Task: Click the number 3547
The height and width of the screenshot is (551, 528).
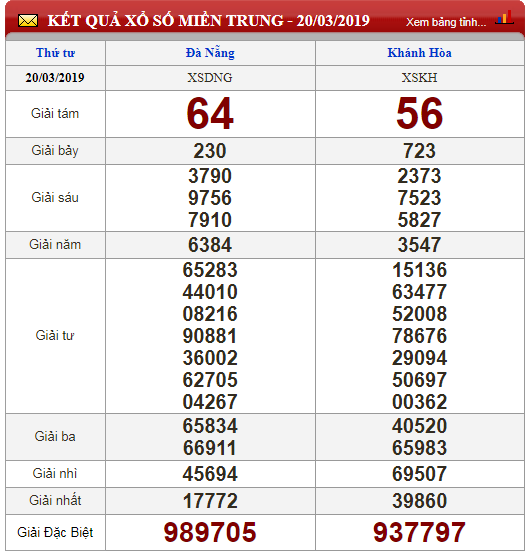Action: pyautogui.click(x=419, y=245)
